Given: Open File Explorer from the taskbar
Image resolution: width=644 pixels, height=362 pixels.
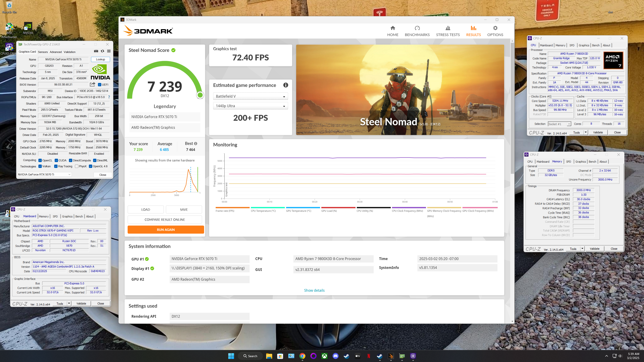Looking at the screenshot, I should click(269, 356).
